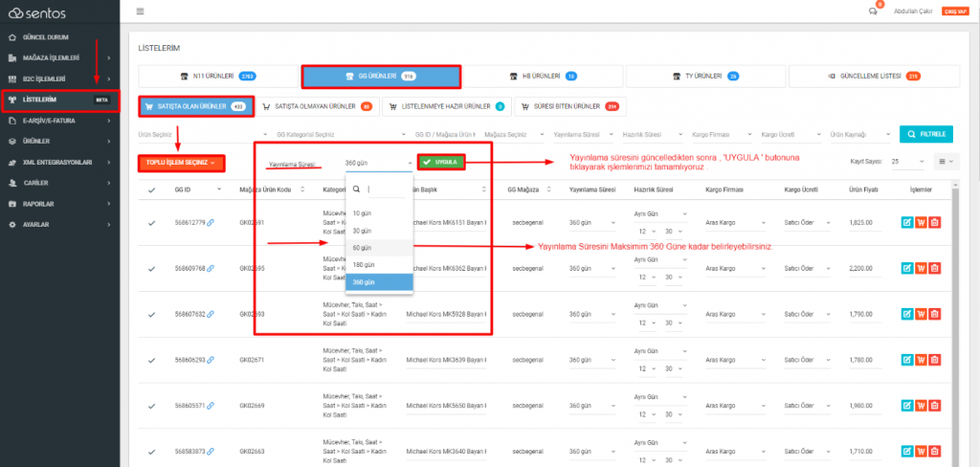Click edit icon for product 568612779

(x=907, y=223)
